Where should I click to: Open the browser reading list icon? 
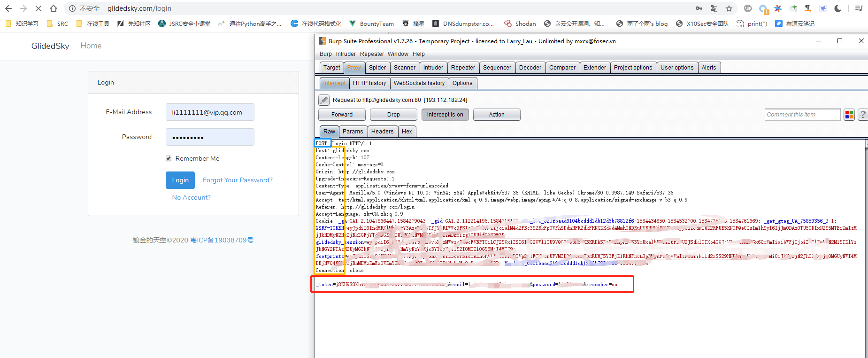pos(859,8)
